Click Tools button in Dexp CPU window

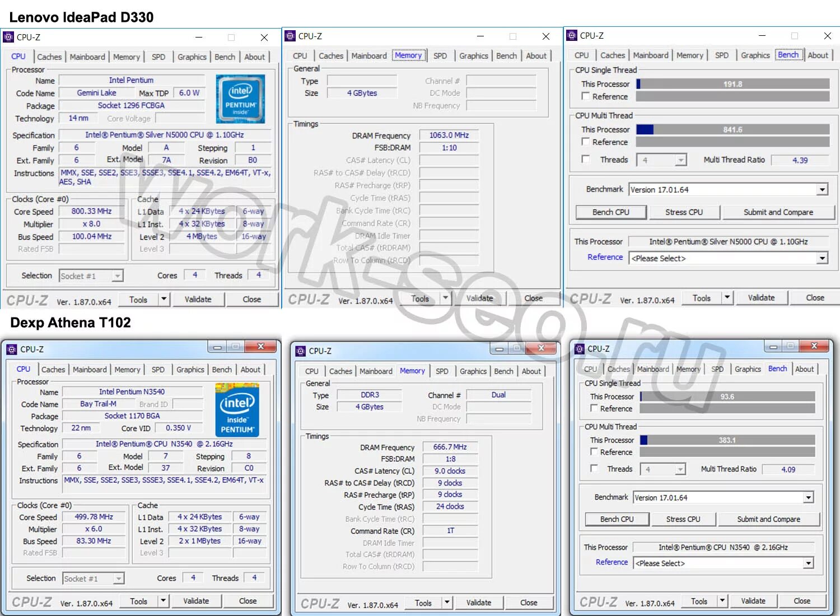point(139,601)
